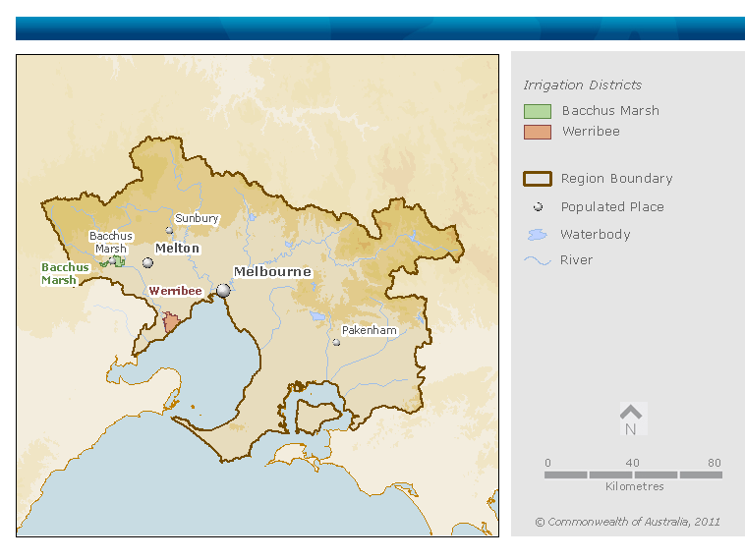Click the Kilometres scale bar label
This screenshot has height=560, width=745.
click(x=634, y=486)
